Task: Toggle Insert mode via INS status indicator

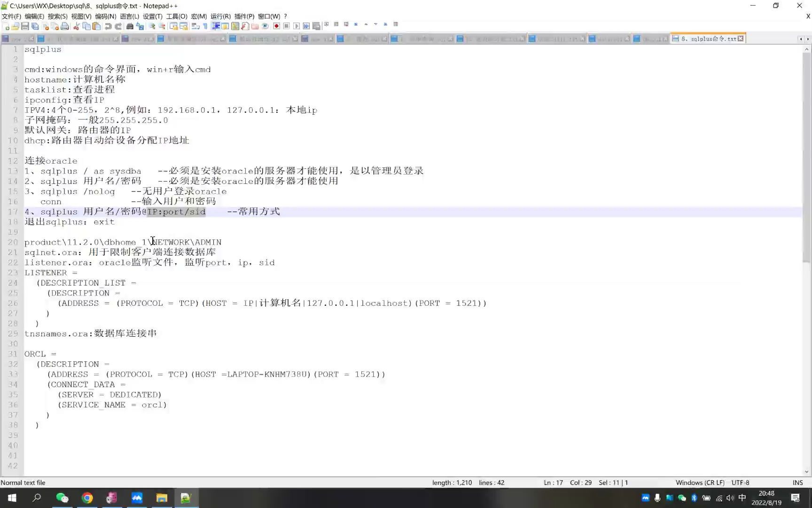Action: [797, 483]
